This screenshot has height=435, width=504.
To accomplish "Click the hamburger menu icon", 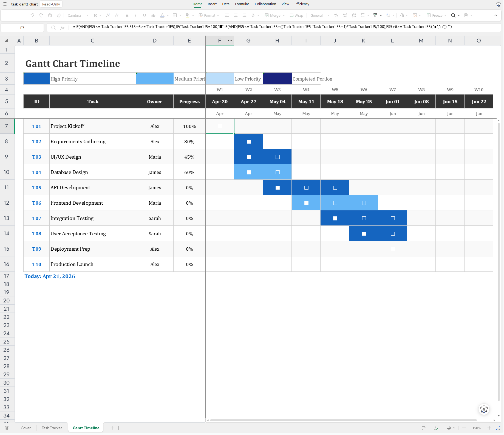I will pos(5,4).
